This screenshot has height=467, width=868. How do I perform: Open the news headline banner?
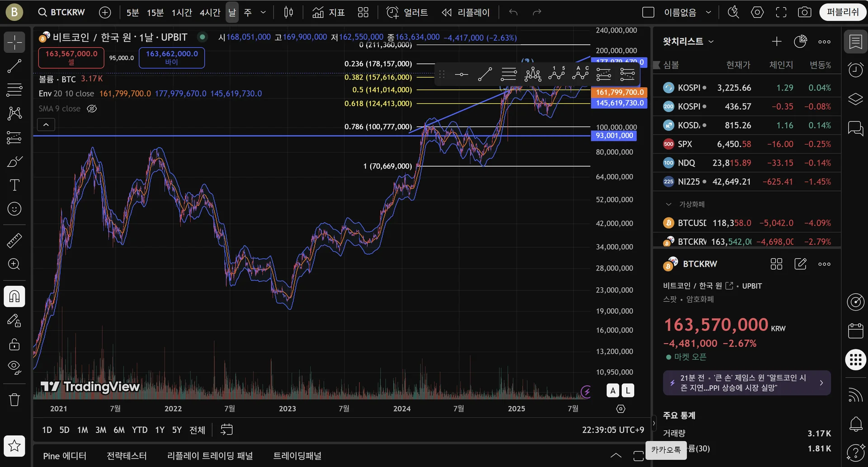pyautogui.click(x=747, y=383)
